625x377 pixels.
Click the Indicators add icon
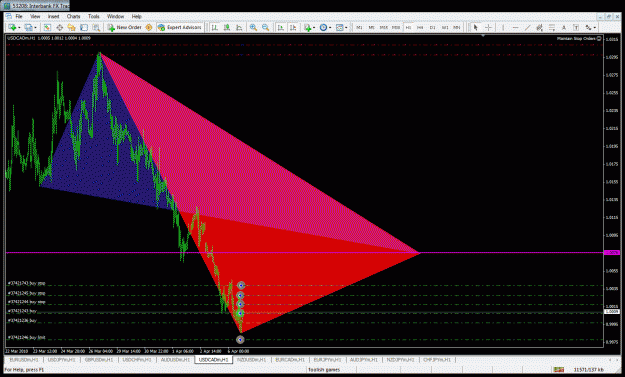tap(307, 27)
